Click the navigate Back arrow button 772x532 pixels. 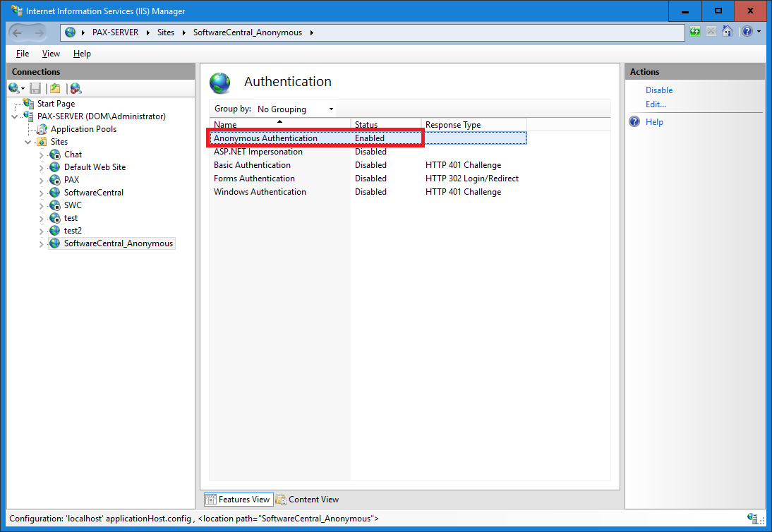point(18,32)
